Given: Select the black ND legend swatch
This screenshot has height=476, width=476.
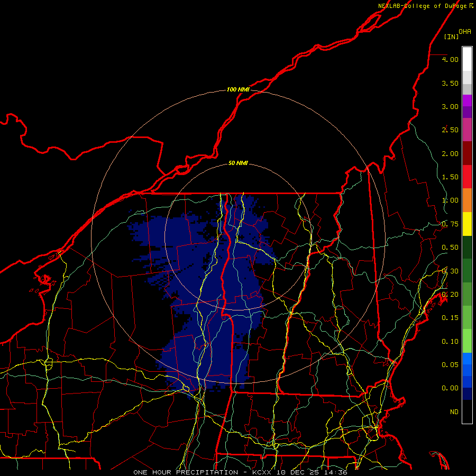Looking at the screenshot, I should [467, 411].
